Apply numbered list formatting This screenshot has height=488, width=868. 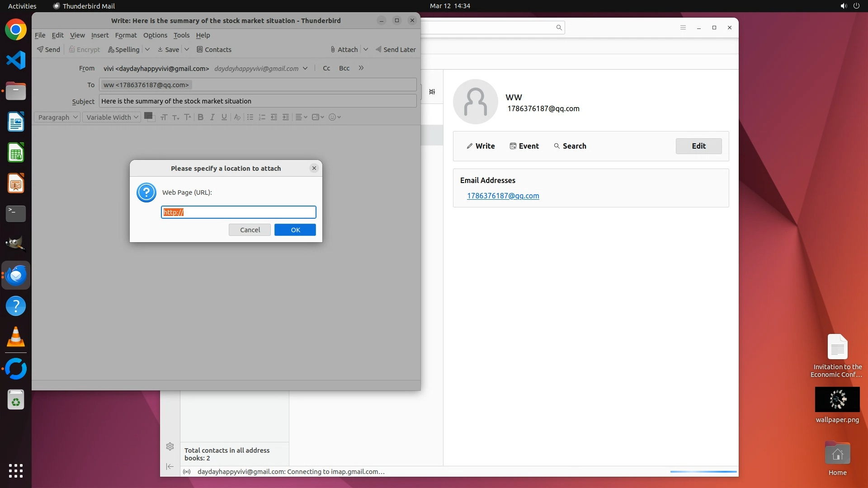[262, 117]
